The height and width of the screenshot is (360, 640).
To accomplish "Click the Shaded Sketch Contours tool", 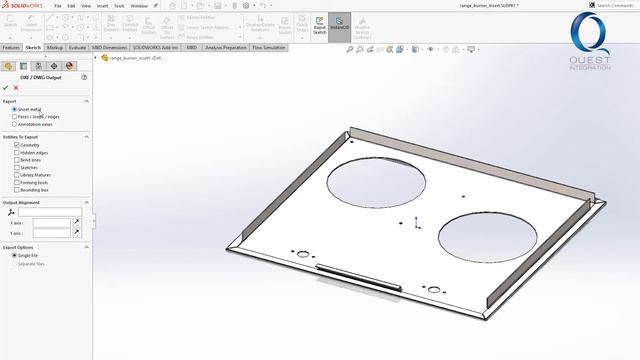I will click(x=362, y=28).
